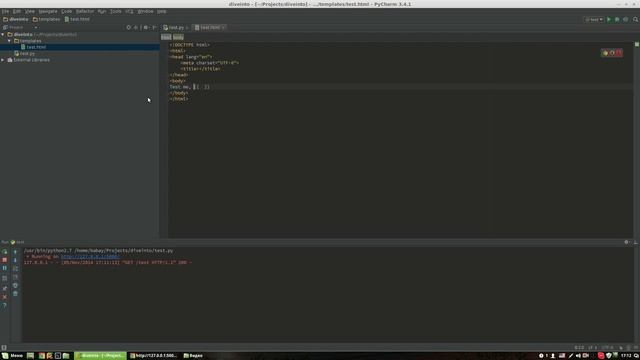Collapse the templates folder
The image size is (640, 360).
pos(9,41)
